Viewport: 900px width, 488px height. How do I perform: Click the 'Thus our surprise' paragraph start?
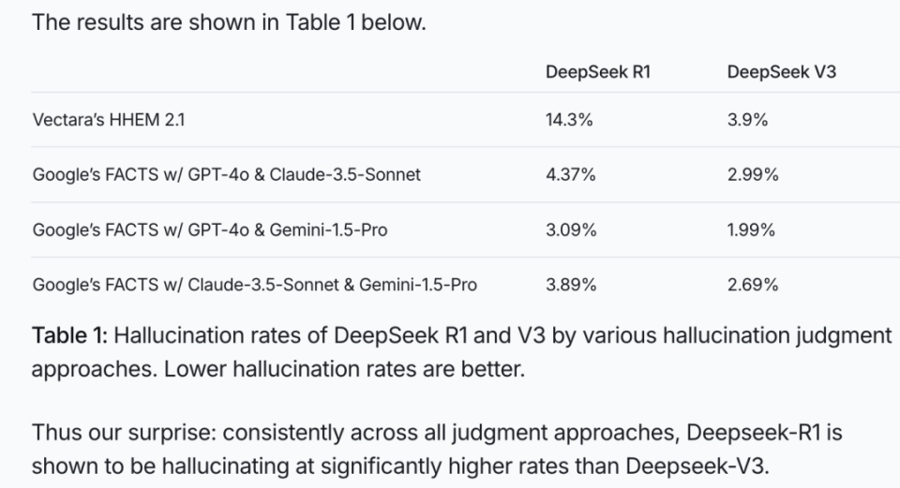coord(124,432)
